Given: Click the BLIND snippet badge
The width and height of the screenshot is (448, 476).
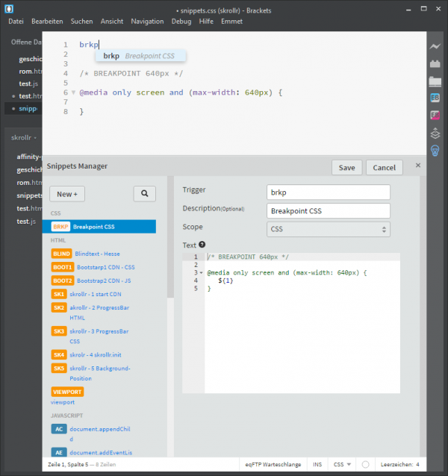Looking at the screenshot, I should 62,254.
